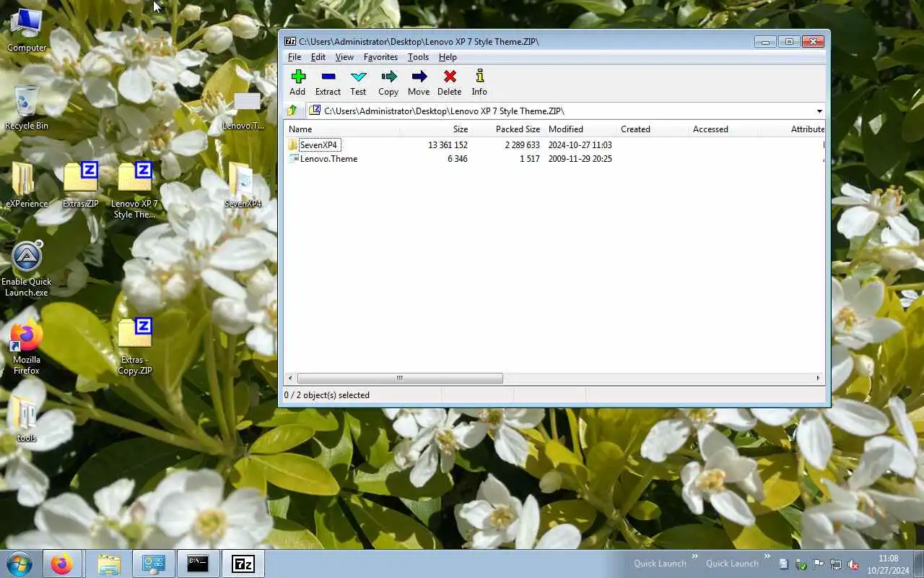Open the Windows Start button

pos(19,564)
